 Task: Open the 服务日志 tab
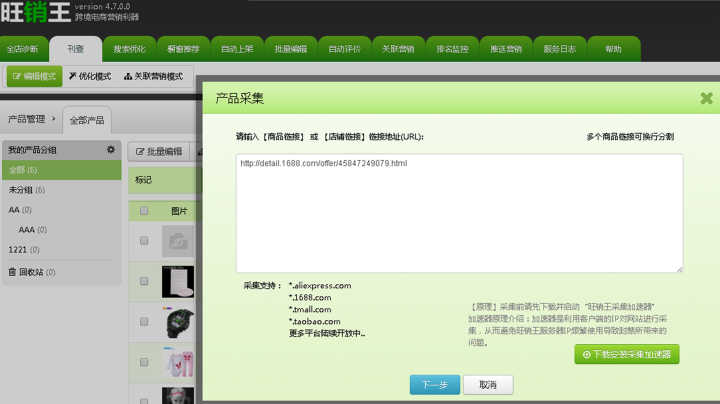[x=560, y=49]
